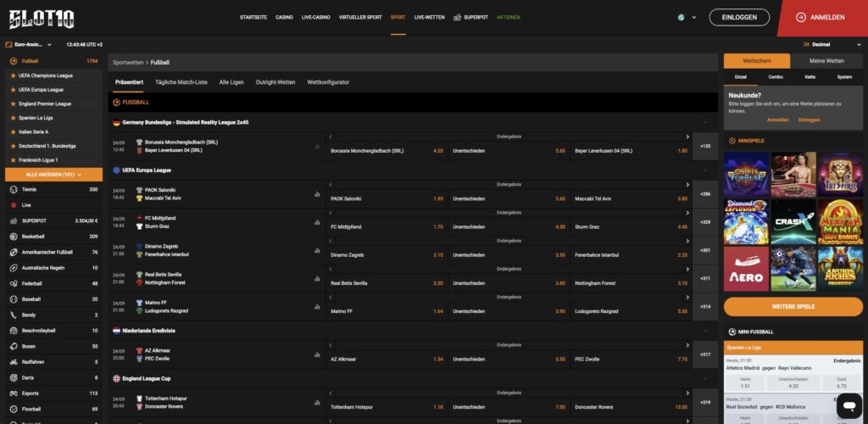Collapse Germany Bundesliga SRL league section
This screenshot has height=424, width=868.
click(x=705, y=122)
